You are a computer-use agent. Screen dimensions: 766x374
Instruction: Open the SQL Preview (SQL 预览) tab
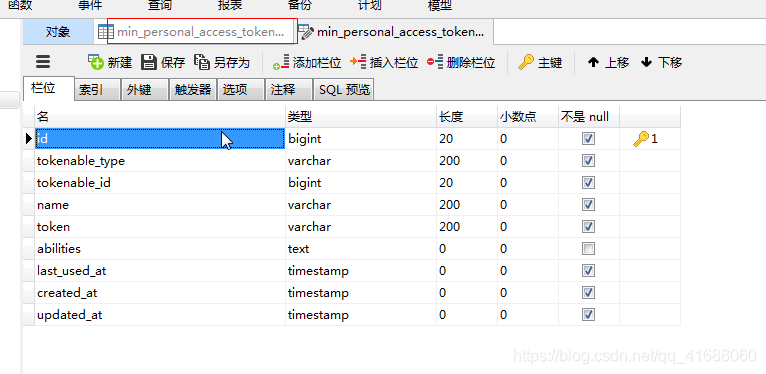(344, 90)
